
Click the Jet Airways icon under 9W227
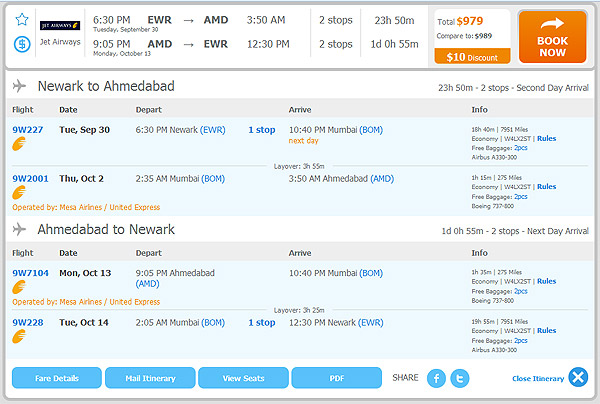(x=19, y=144)
